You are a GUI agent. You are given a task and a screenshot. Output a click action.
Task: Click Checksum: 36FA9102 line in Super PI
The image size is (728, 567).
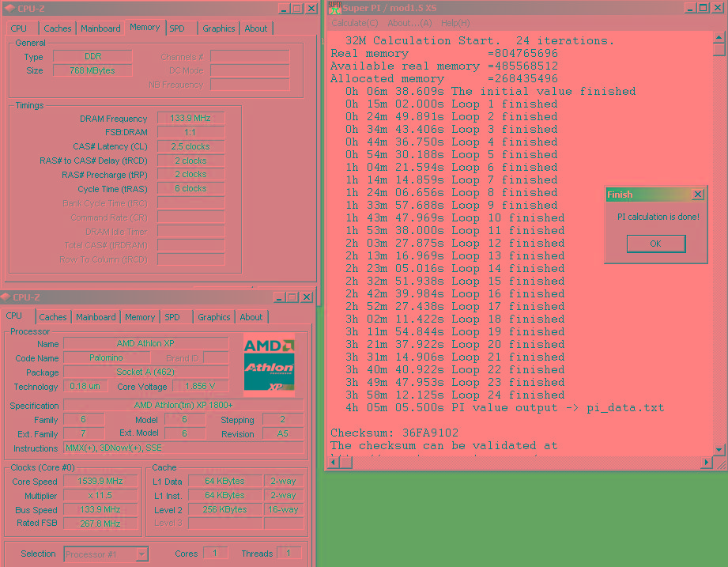(394, 433)
